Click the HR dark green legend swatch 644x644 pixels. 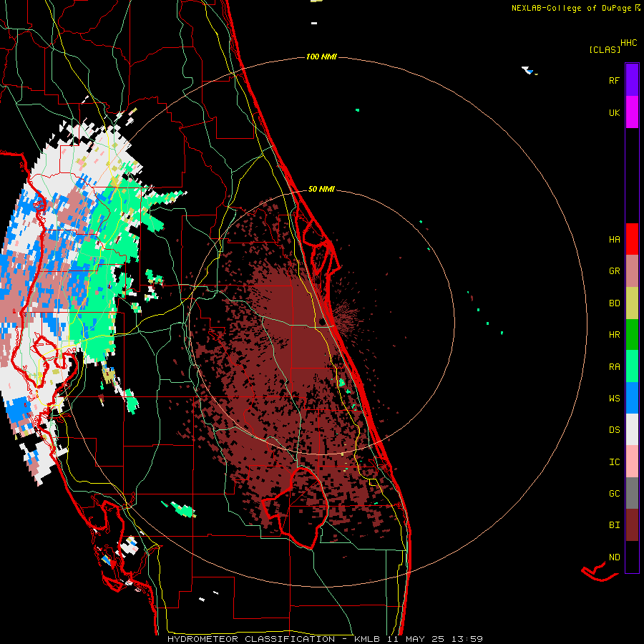pyautogui.click(x=632, y=334)
